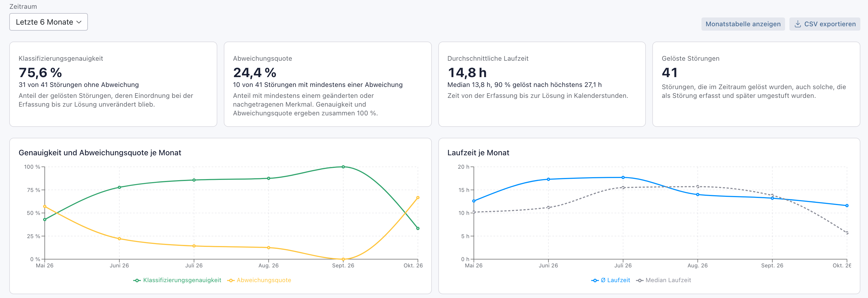The height and width of the screenshot is (298, 868).
Task: Toggle Klassifizierungsgenauigkeit legend entry
Action: [177, 280]
